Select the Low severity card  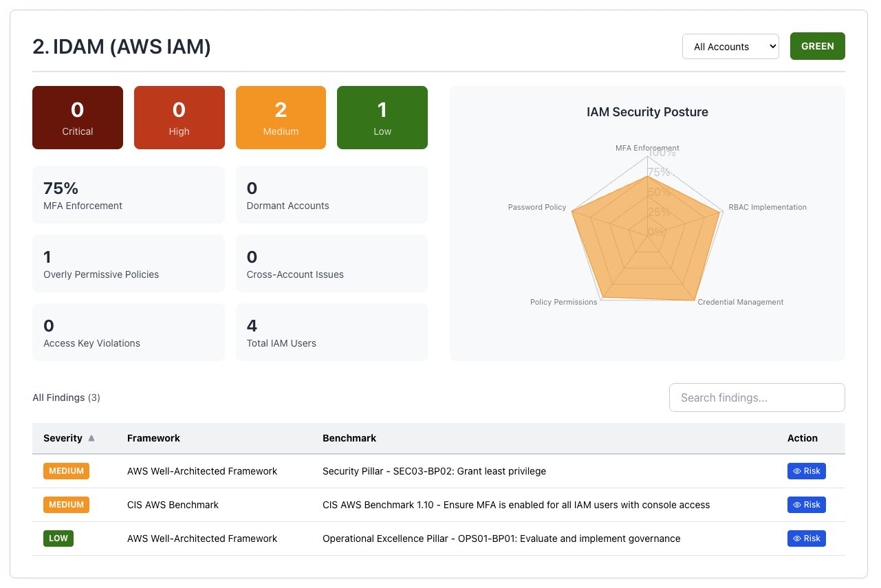382,118
